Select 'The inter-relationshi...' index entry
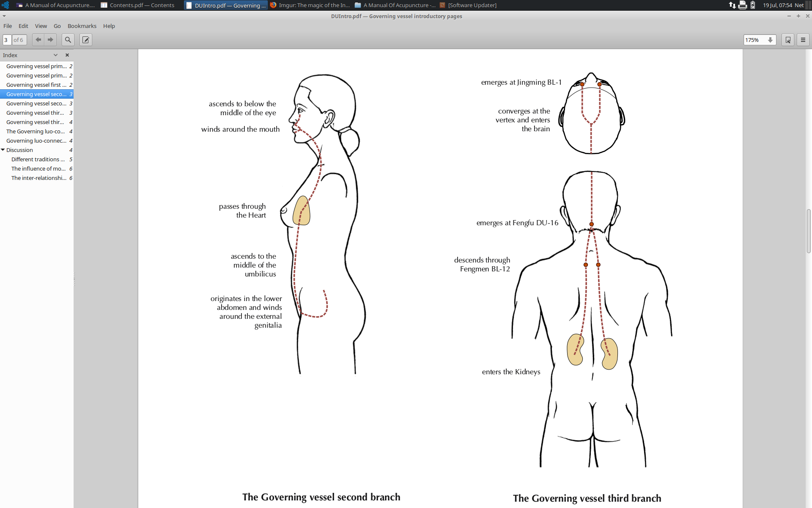The image size is (812, 508). tap(37, 178)
